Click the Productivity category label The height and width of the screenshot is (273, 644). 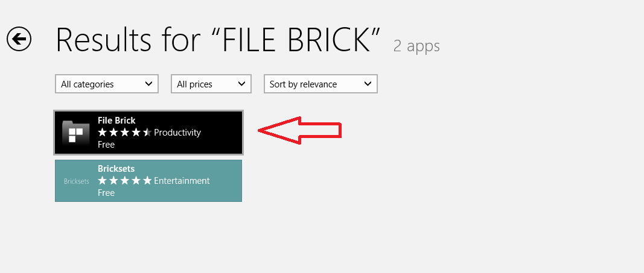pos(177,133)
